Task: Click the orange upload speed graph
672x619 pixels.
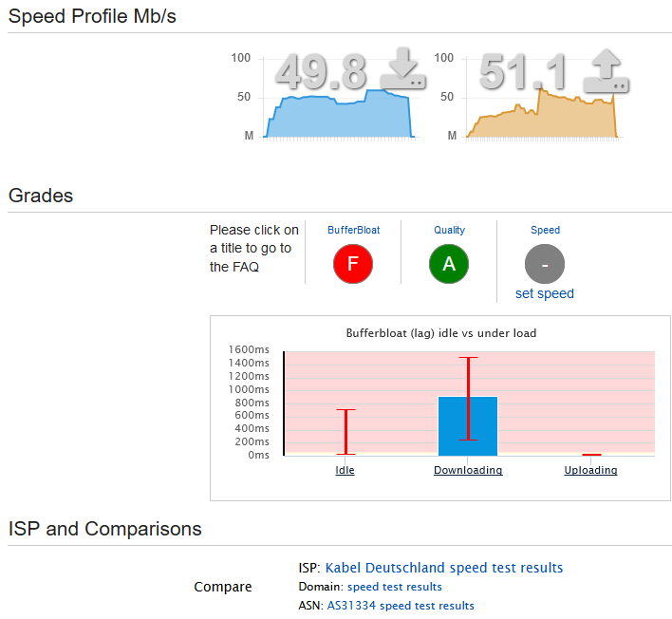Action: [x=542, y=116]
